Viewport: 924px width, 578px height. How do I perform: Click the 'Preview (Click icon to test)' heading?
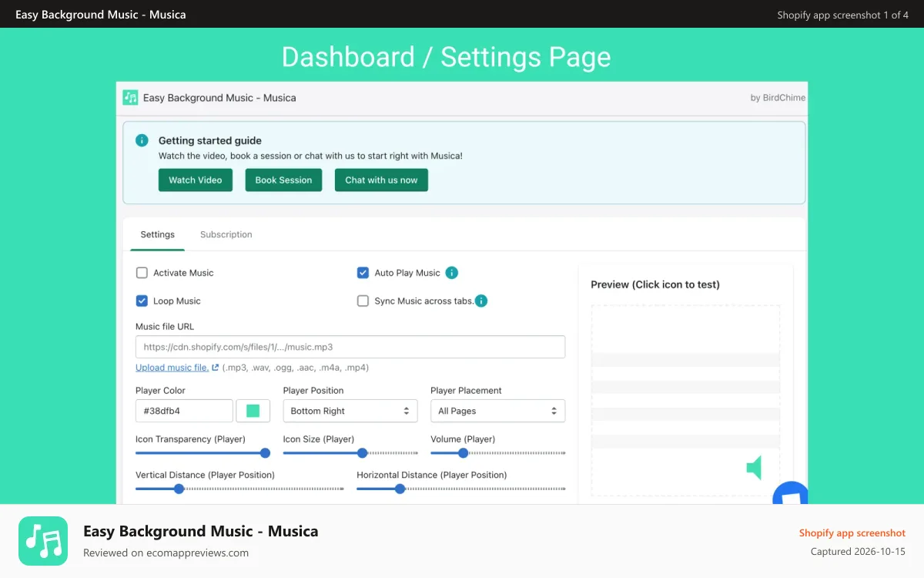point(655,284)
